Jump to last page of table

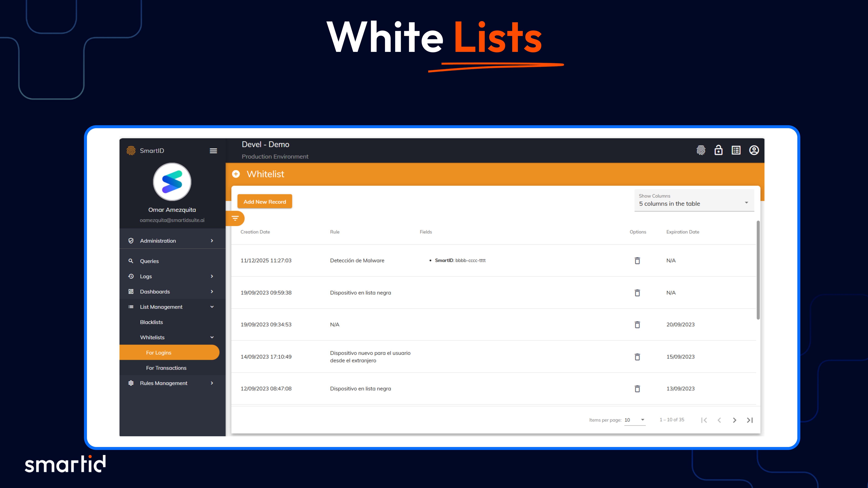tap(750, 420)
